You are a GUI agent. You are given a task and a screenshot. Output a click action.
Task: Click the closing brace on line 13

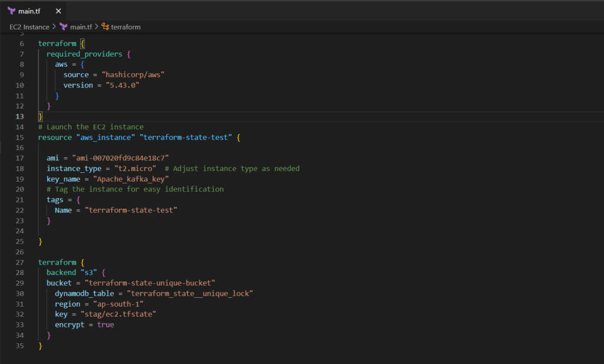(40, 116)
